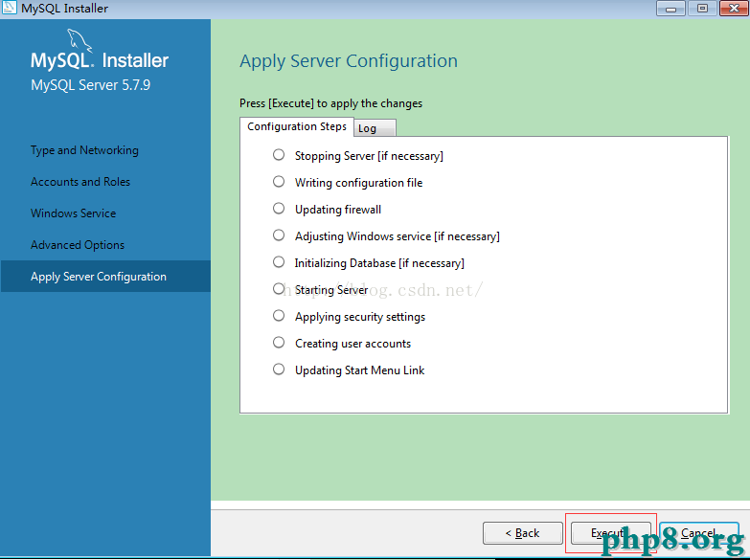Screen dimensions: 750x560
Task: Open the Configuration Steps tab
Action: coord(297,126)
